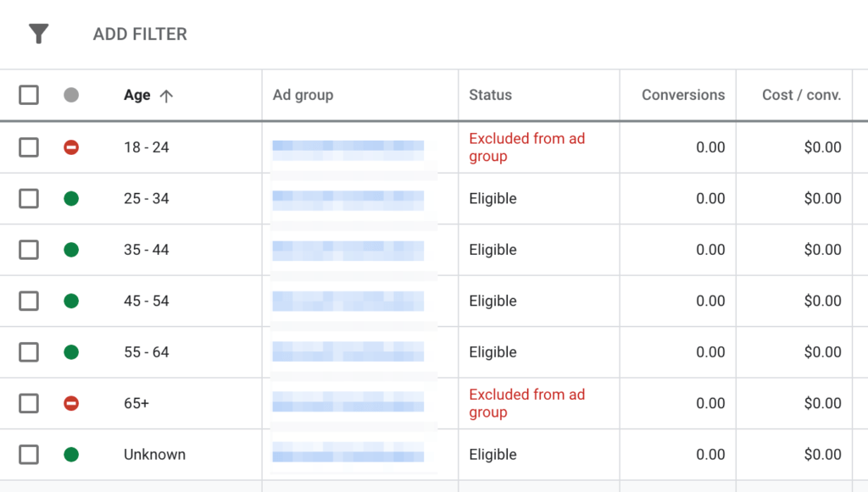This screenshot has height=492, width=868.
Task: Click 'Excluded from ad group' link for 65+
Action: (x=526, y=403)
